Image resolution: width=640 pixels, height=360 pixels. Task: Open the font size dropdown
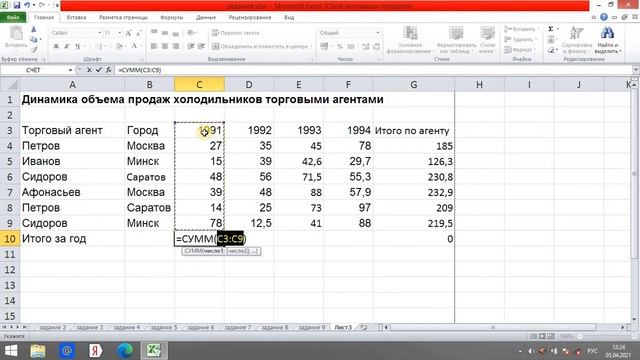119,33
